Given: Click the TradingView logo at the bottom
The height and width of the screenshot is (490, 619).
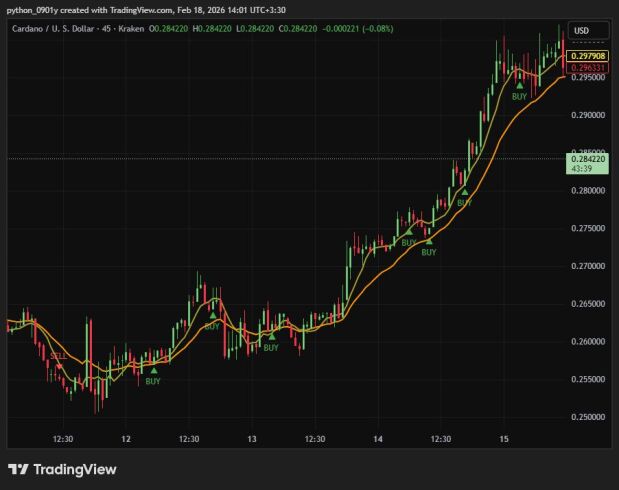Looking at the screenshot, I should click(62, 469).
